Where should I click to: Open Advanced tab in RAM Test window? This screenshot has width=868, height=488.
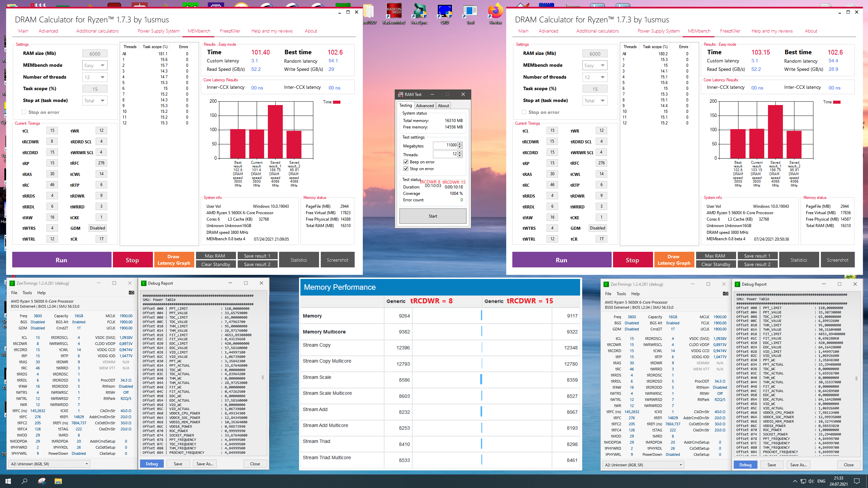[x=425, y=106]
